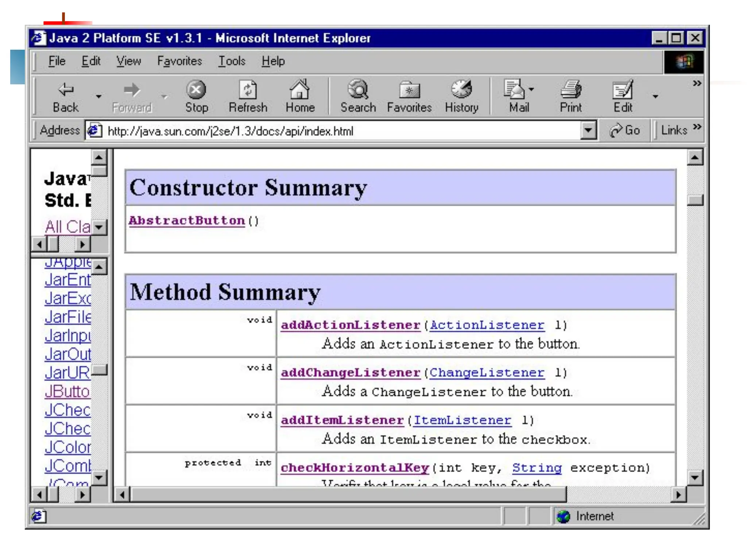The image size is (747, 560).
Task: Open the Tools menu
Action: tap(232, 61)
